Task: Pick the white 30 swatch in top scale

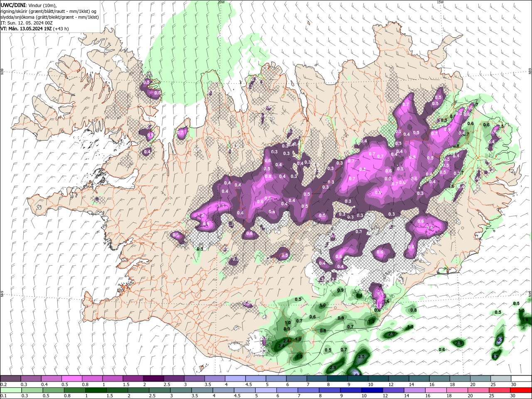Action: (521, 379)
